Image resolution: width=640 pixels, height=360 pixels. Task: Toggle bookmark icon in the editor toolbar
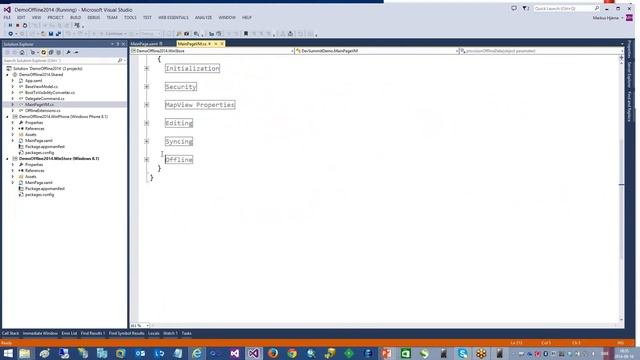(246, 34)
